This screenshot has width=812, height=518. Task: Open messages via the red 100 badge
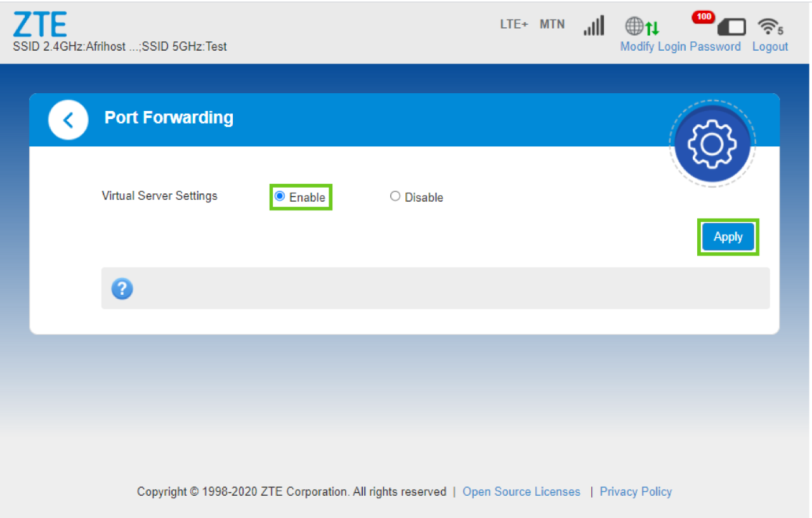(703, 17)
